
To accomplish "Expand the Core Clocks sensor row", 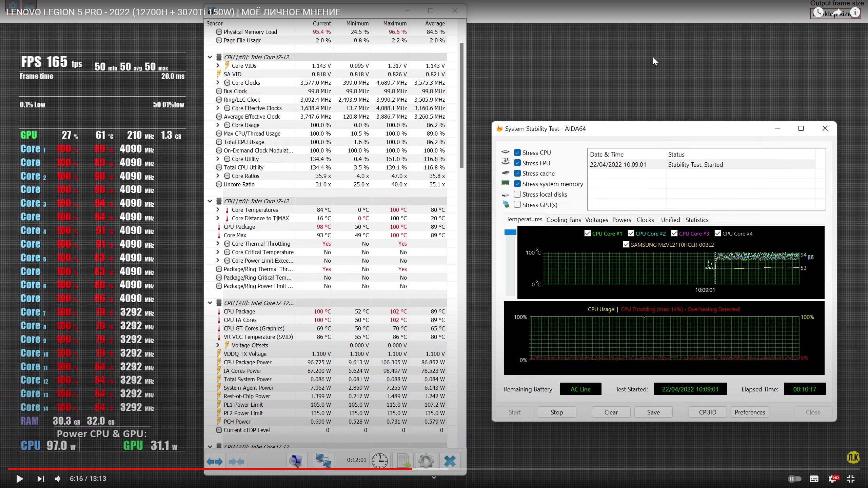I will click(218, 83).
